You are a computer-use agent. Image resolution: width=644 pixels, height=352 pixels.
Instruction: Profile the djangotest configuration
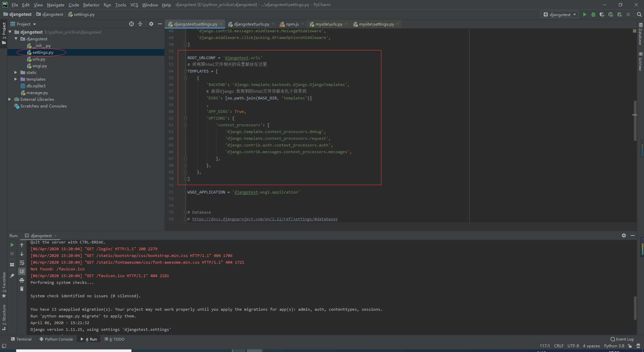click(611, 14)
